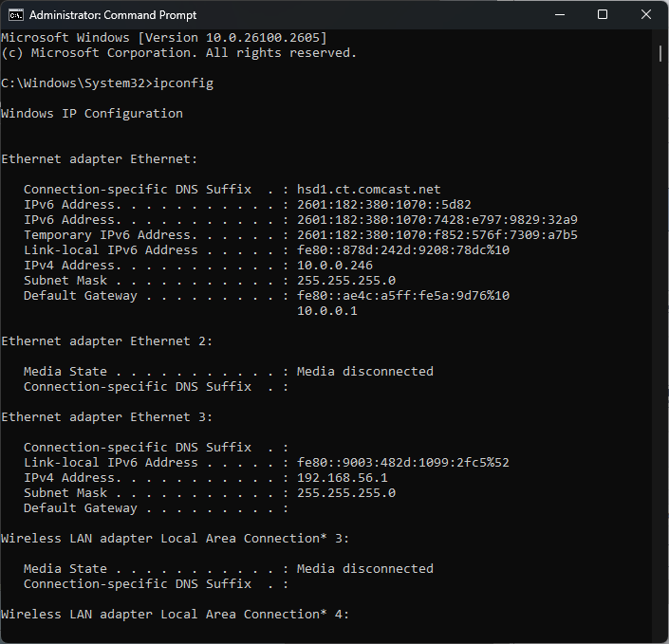
Task: Click the IPv4 address 10.0.0.246
Action: [x=334, y=266]
